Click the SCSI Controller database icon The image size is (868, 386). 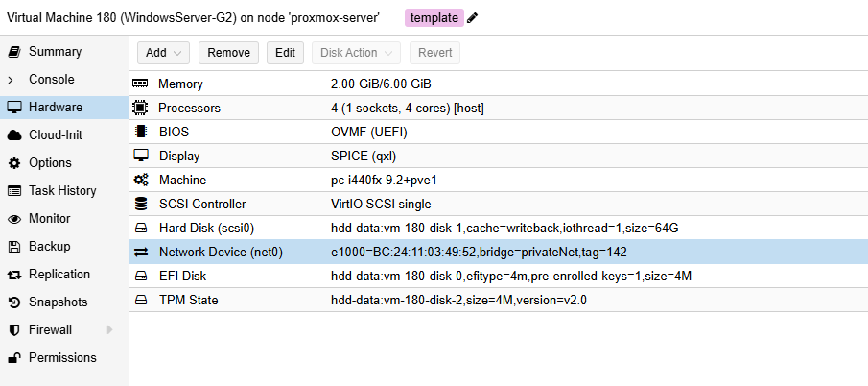point(141,205)
